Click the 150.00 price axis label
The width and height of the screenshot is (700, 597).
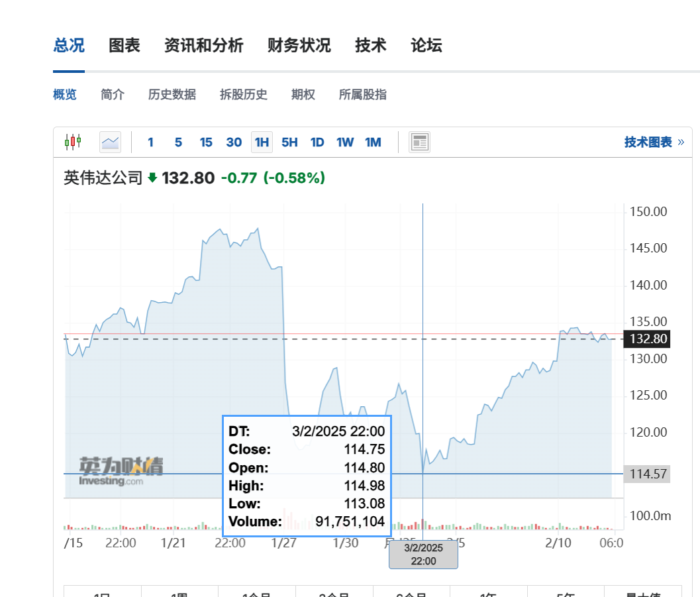(x=648, y=211)
